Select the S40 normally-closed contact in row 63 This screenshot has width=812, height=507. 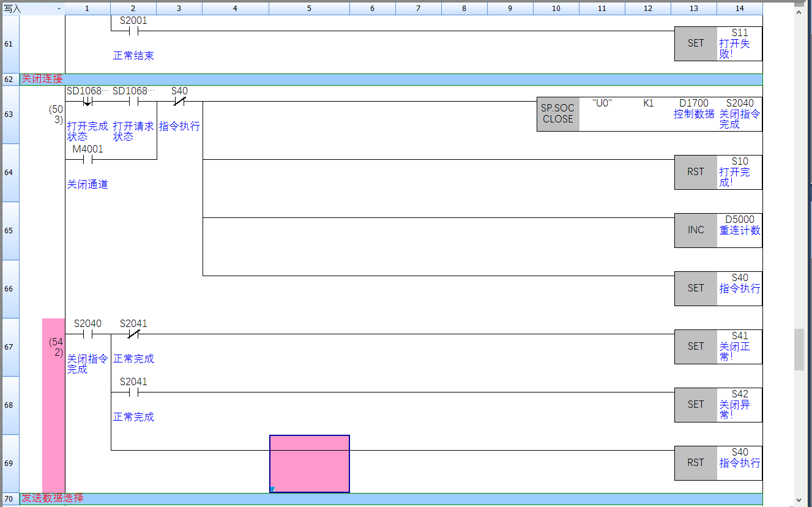pos(179,102)
